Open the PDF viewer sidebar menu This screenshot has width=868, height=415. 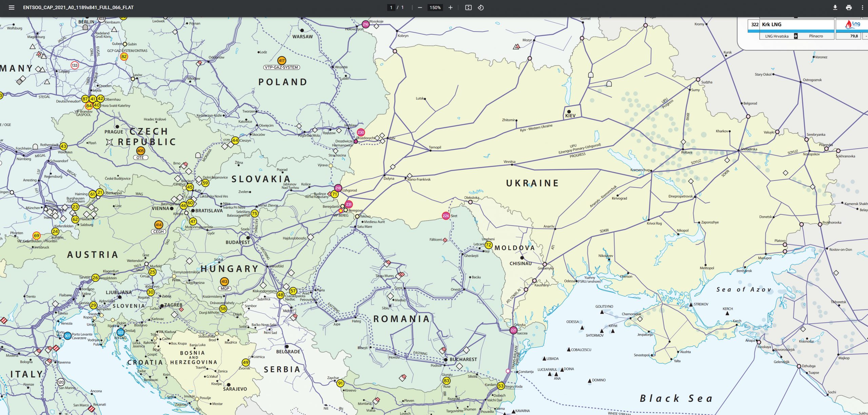point(12,7)
